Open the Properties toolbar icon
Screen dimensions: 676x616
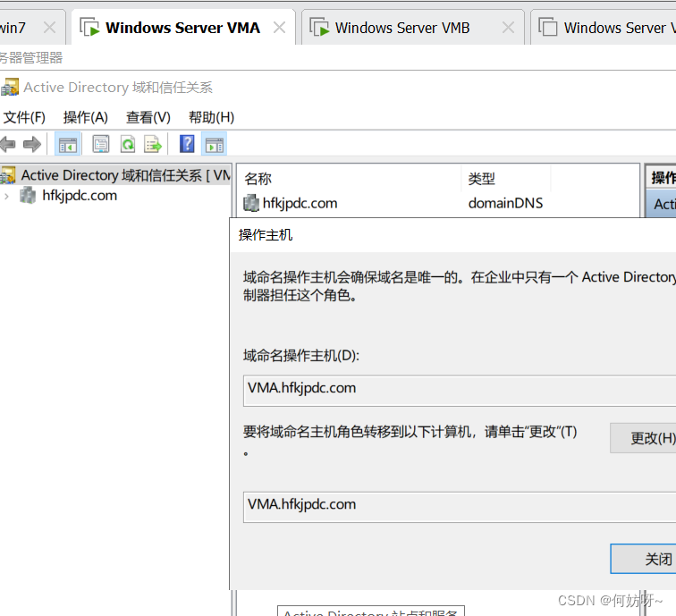coord(101,144)
